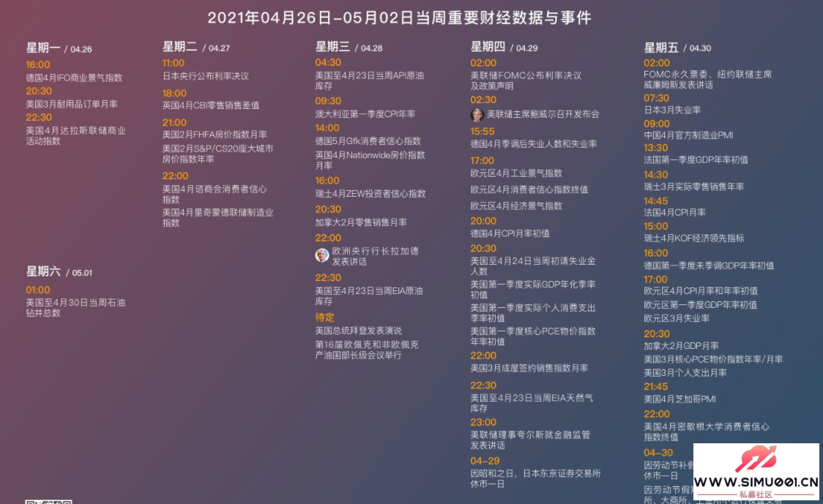Select the 星期六 05.01 day header

point(59,271)
